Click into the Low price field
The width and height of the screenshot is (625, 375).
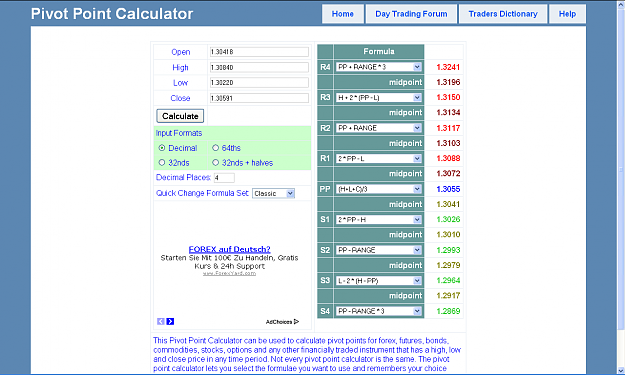tap(259, 82)
